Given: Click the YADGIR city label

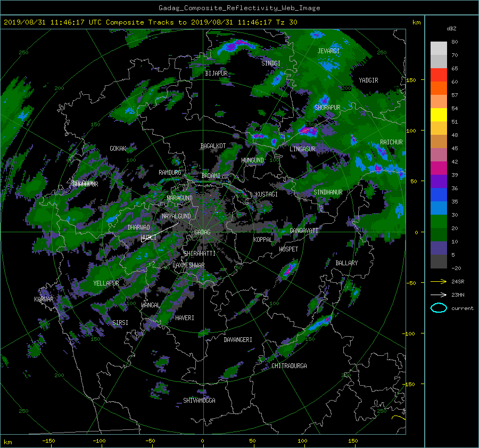Looking at the screenshot, I should coord(368,80).
